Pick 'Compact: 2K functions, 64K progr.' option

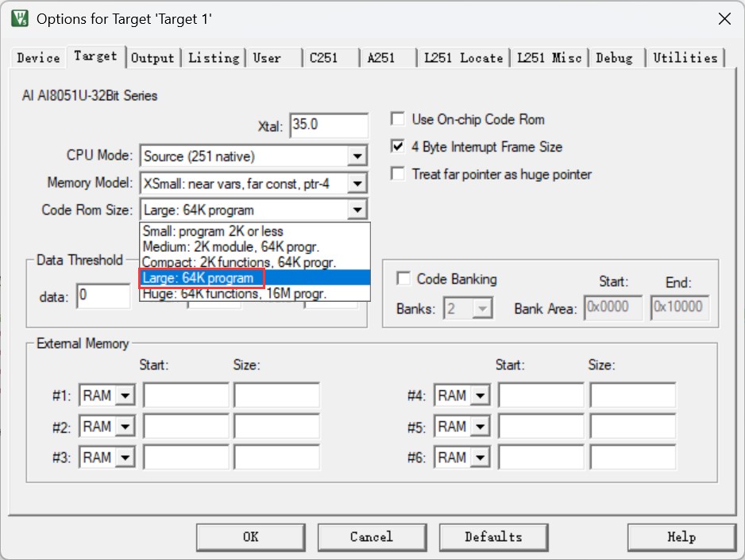click(255, 262)
